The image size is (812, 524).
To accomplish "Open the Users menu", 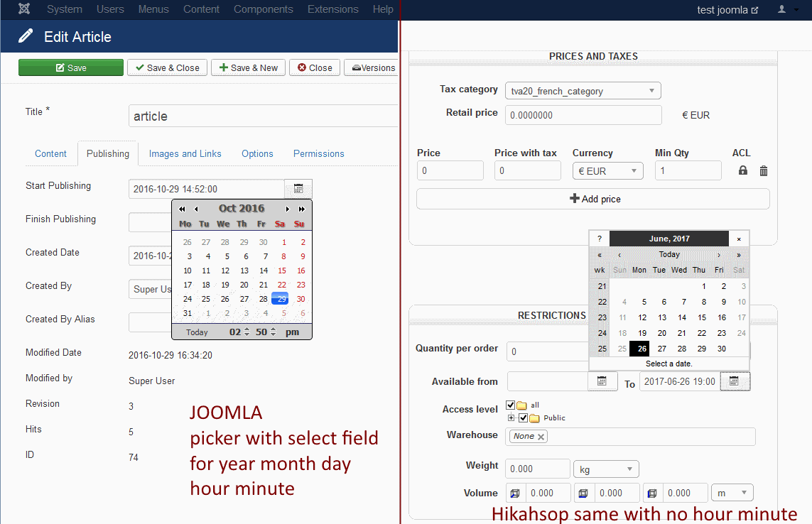I will tap(110, 9).
